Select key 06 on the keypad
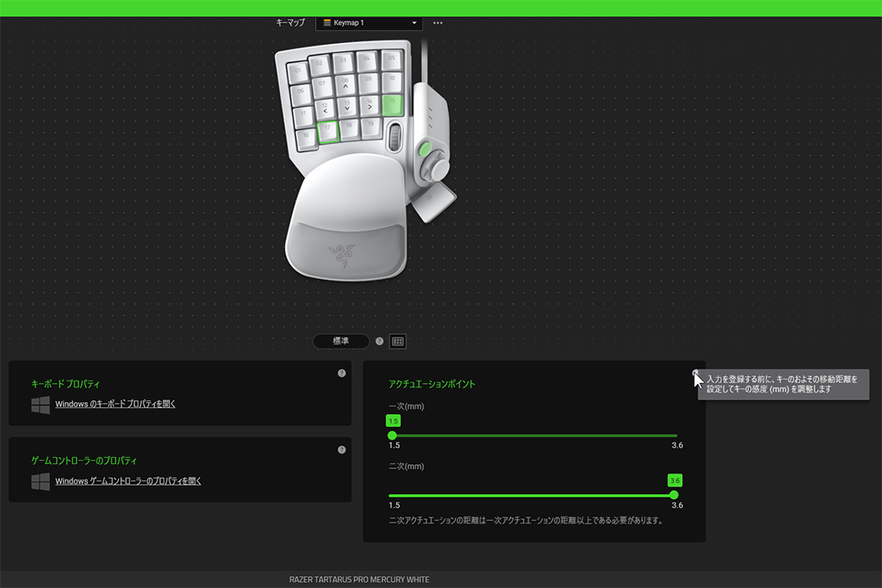 pos(301,93)
